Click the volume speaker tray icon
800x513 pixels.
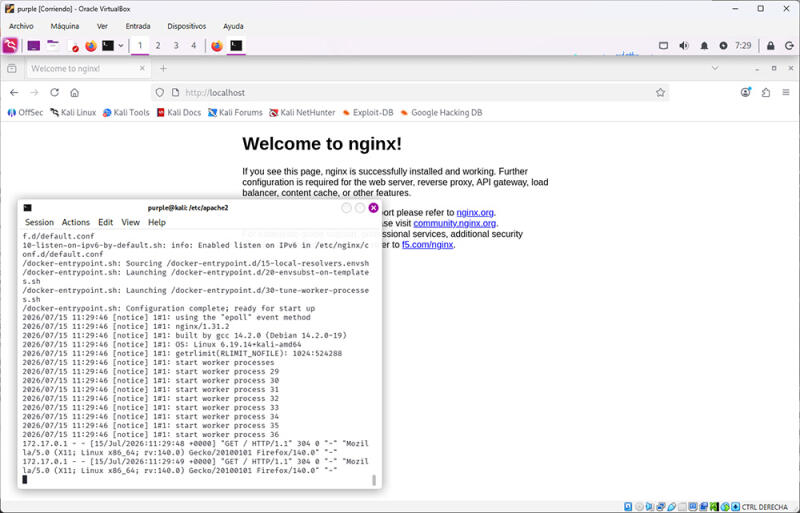pyautogui.click(x=684, y=45)
